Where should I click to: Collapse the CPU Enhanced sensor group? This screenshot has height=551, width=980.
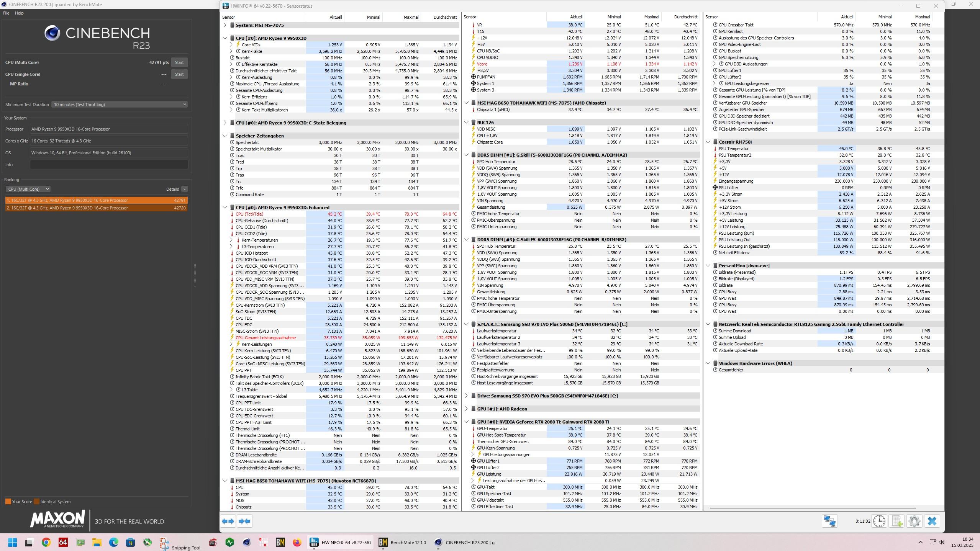[225, 208]
